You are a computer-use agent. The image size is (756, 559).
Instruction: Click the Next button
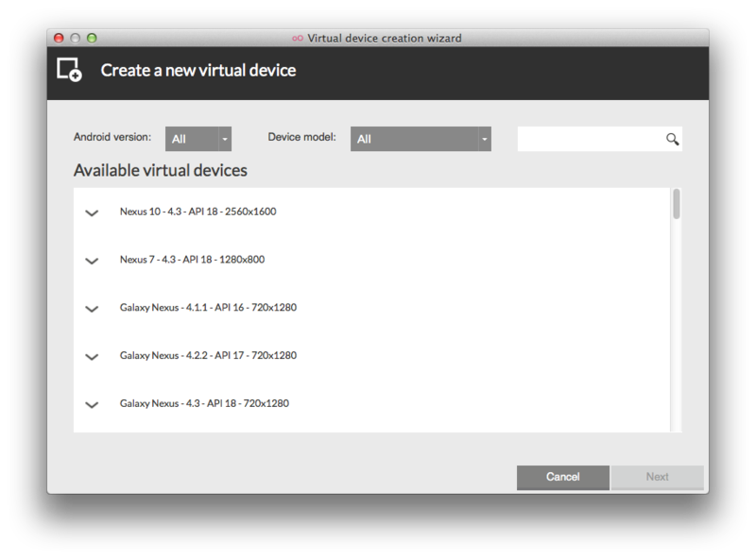pos(657,477)
